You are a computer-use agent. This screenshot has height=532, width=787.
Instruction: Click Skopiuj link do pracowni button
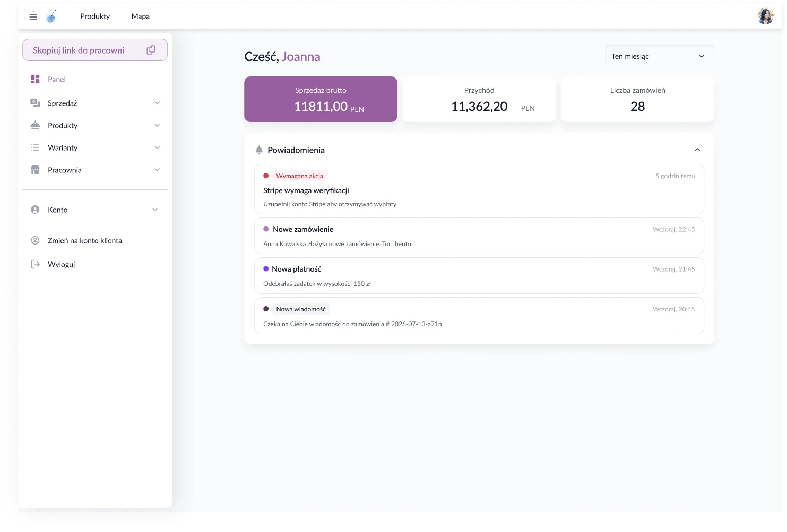coord(95,50)
